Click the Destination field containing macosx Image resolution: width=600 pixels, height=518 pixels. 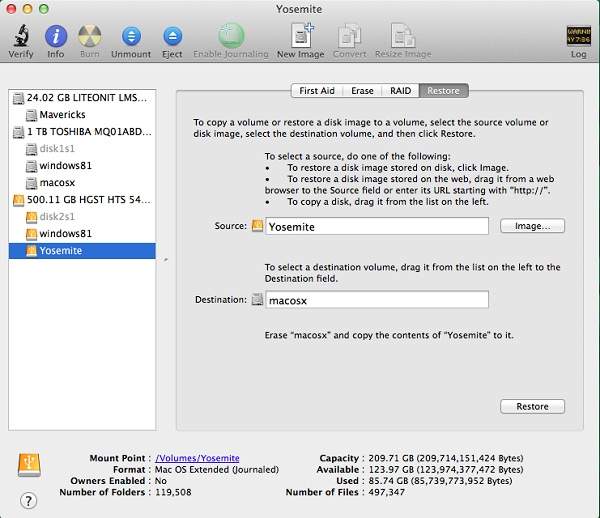coord(377,300)
